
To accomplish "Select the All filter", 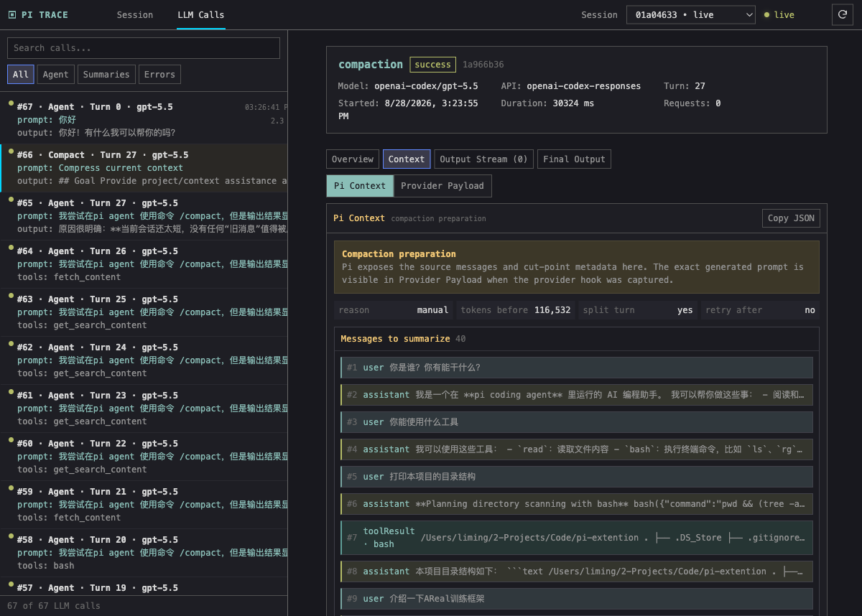I will [x=21, y=75].
